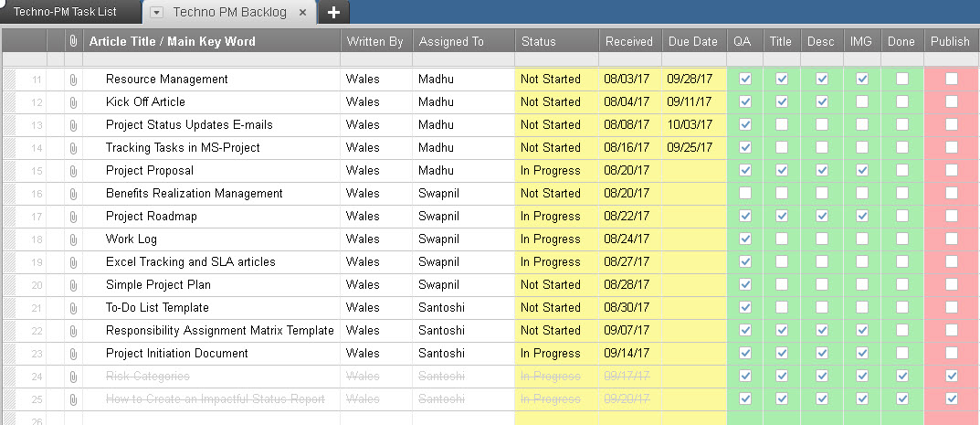980x425 pixels.
Task: Click the Status column header
Action: [x=557, y=41]
